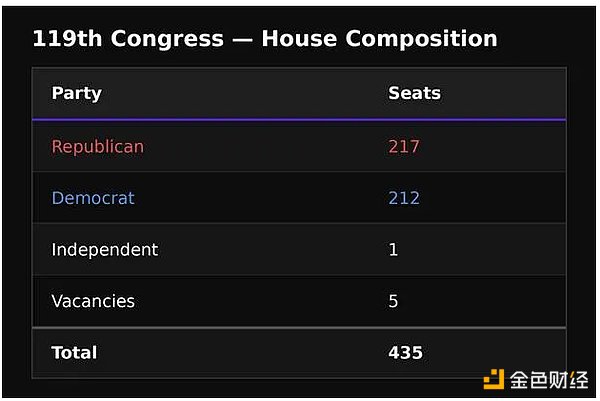
Task: Click the Seats column header
Action: [x=414, y=93]
